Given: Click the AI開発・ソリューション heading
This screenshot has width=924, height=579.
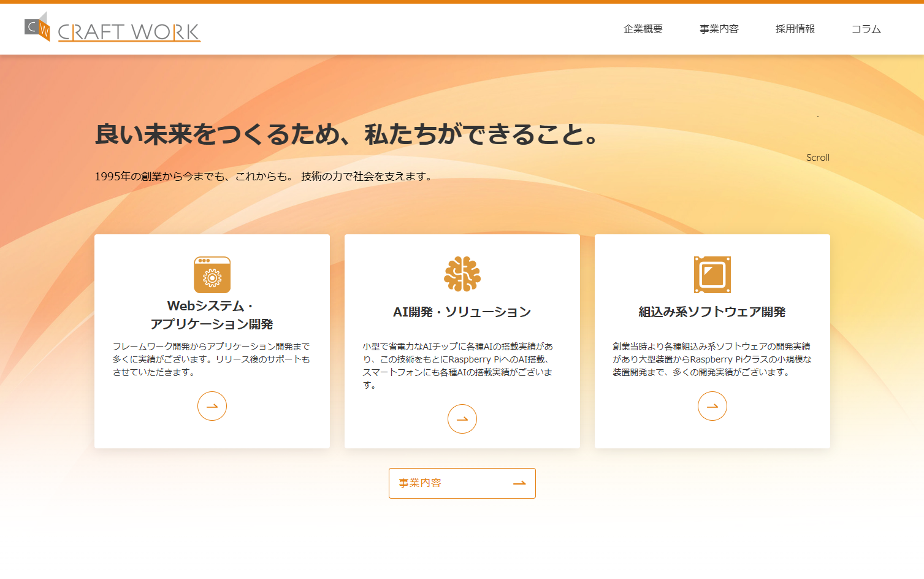Looking at the screenshot, I should tap(462, 312).
